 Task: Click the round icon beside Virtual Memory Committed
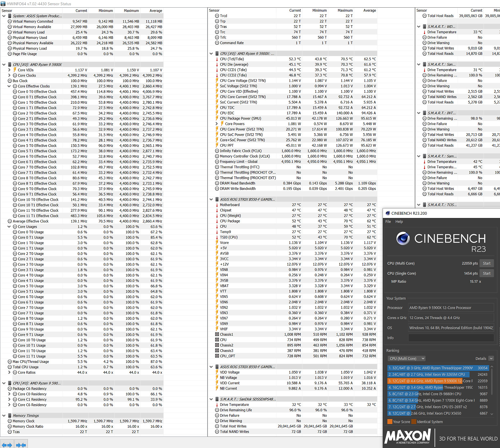10,21
